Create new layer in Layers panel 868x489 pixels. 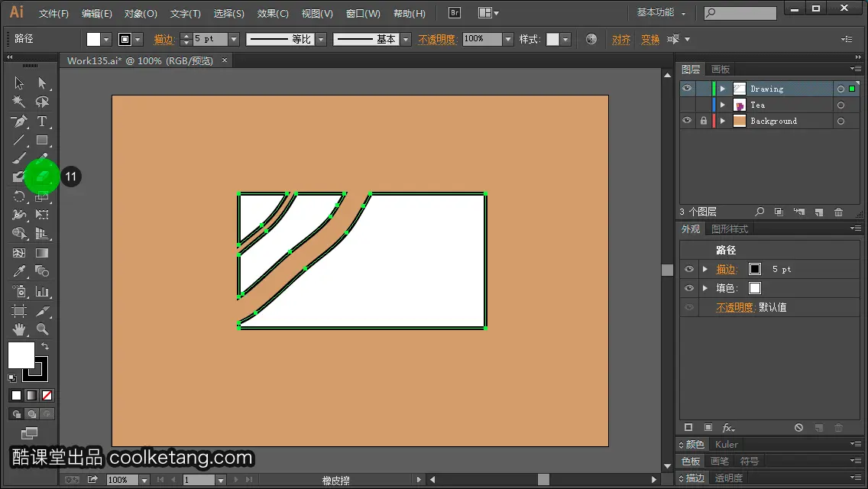click(819, 212)
